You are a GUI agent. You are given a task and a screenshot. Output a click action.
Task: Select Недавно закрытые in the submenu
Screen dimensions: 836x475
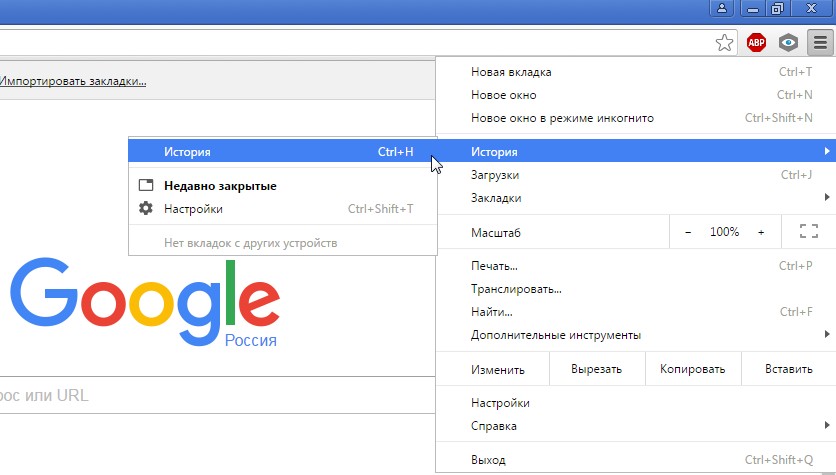point(283,186)
